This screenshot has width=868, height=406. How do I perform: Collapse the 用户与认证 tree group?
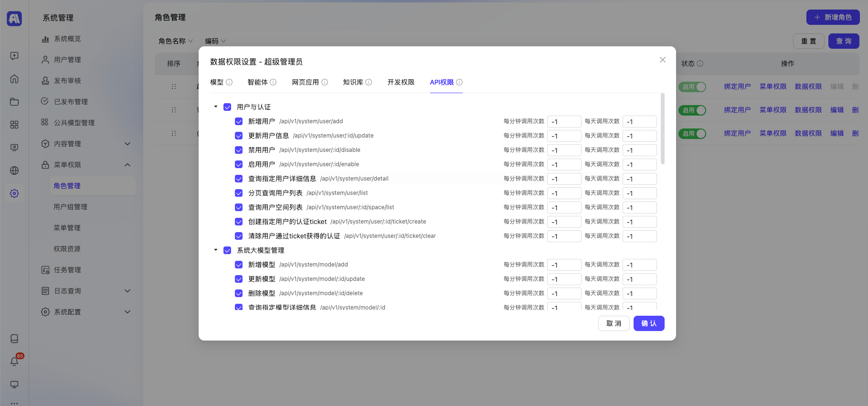click(216, 107)
